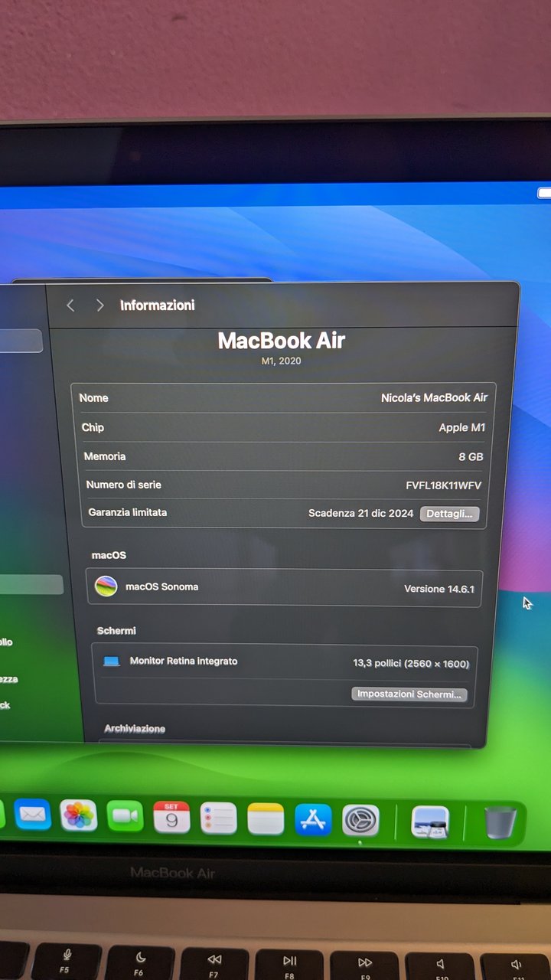Image resolution: width=551 pixels, height=980 pixels.
Task: Click the Apple M1 chip value
Action: point(462,428)
